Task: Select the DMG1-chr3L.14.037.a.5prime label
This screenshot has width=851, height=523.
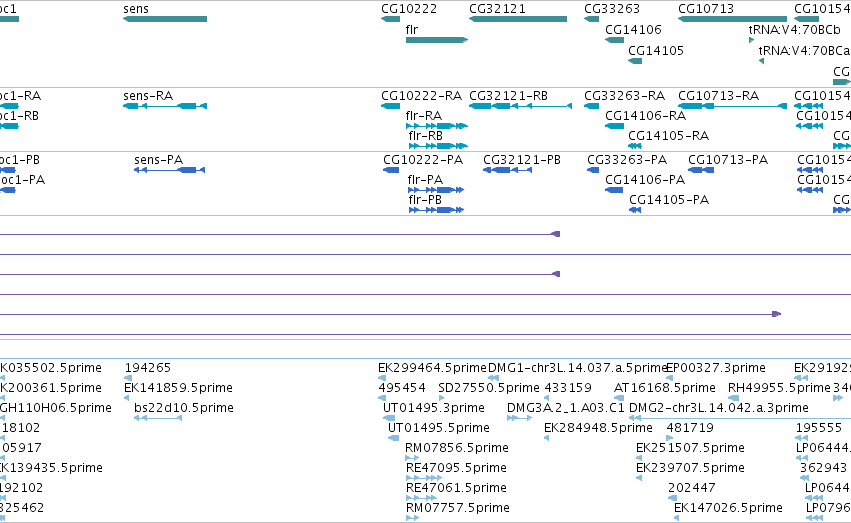Action: click(577, 368)
